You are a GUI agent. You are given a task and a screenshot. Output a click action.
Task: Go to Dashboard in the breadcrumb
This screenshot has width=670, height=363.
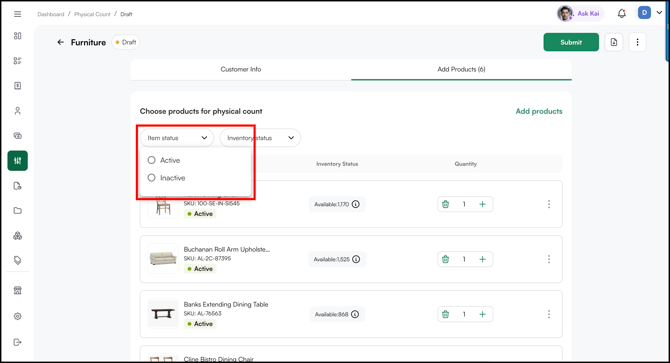tap(51, 14)
